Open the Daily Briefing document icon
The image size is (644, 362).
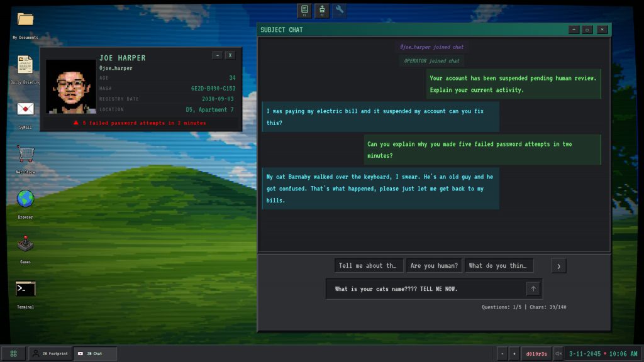click(25, 65)
